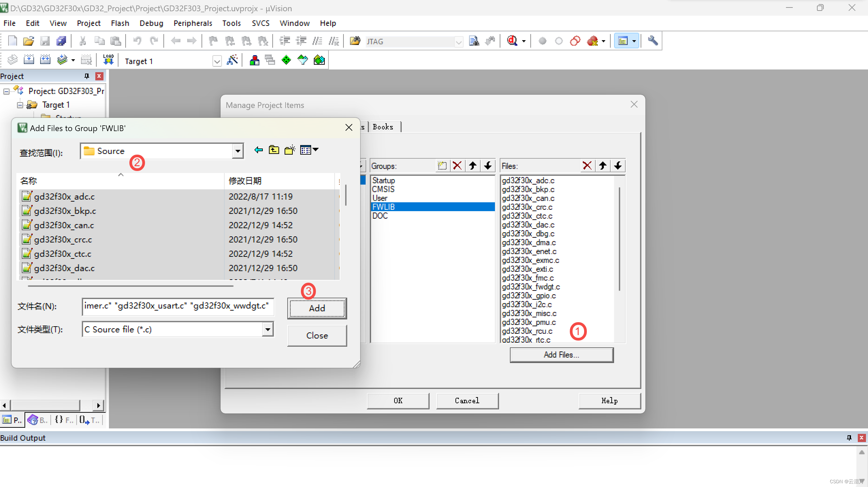Viewport: 868px width, 487px height.
Task: Click the Download LOAD icon
Action: pyautogui.click(x=108, y=60)
